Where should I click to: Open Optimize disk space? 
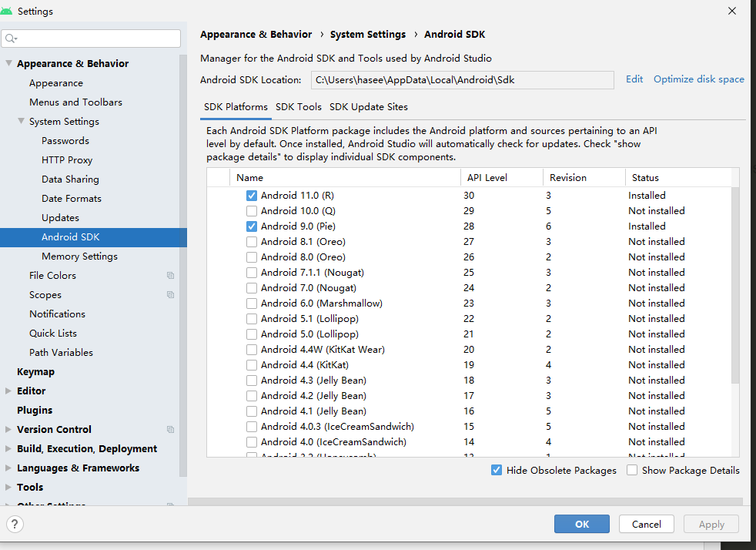click(698, 79)
